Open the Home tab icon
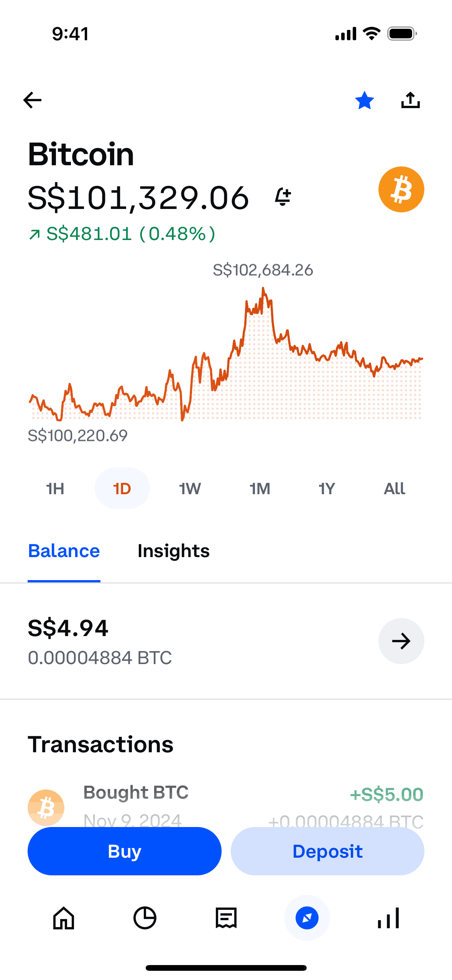Image resolution: width=452 pixels, height=980 pixels. 64,918
